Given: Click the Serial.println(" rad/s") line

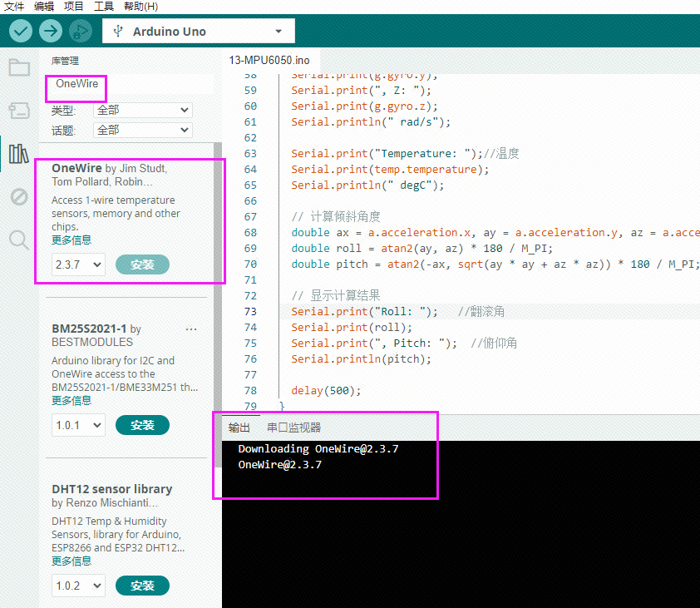Looking at the screenshot, I should (371, 122).
